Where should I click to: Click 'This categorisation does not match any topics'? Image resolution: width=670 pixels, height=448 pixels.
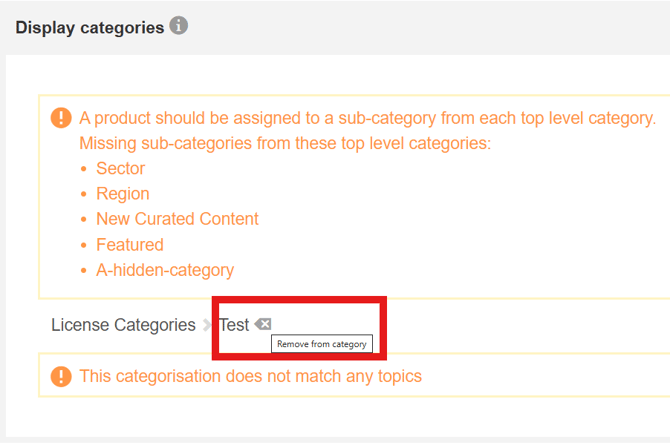pyautogui.click(x=250, y=377)
